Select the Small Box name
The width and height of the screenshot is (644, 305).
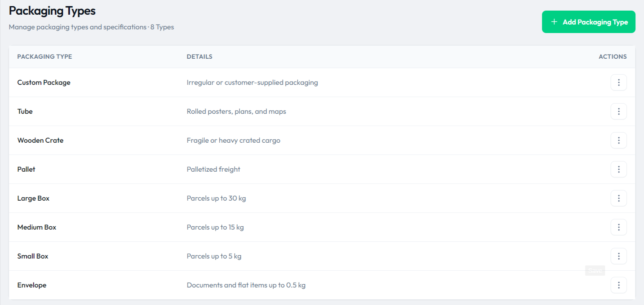[x=33, y=256]
